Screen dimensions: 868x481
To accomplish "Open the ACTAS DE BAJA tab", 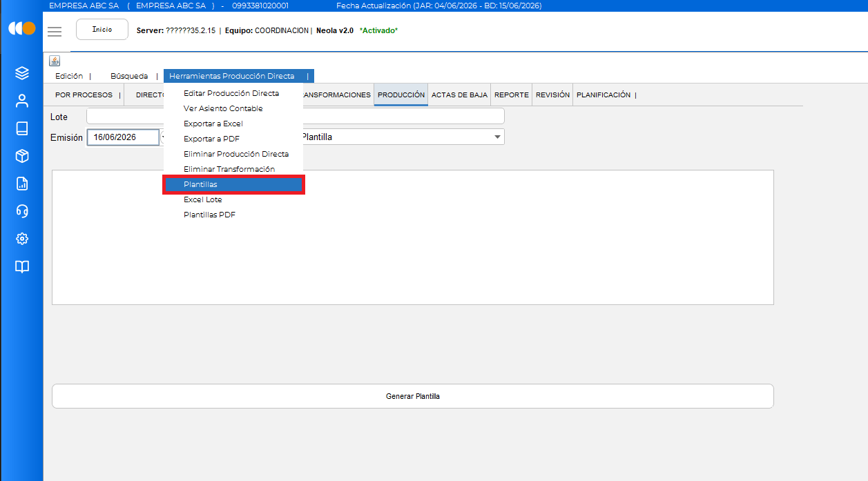I will pos(459,95).
